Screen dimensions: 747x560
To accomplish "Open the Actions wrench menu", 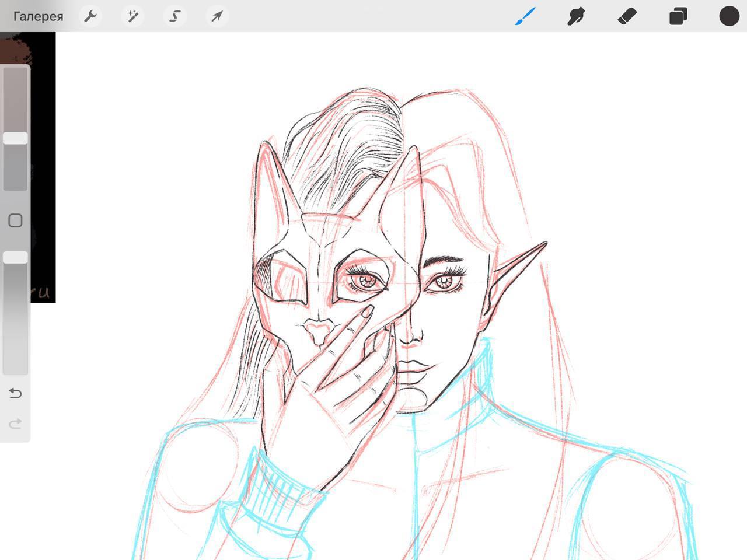I will (90, 16).
